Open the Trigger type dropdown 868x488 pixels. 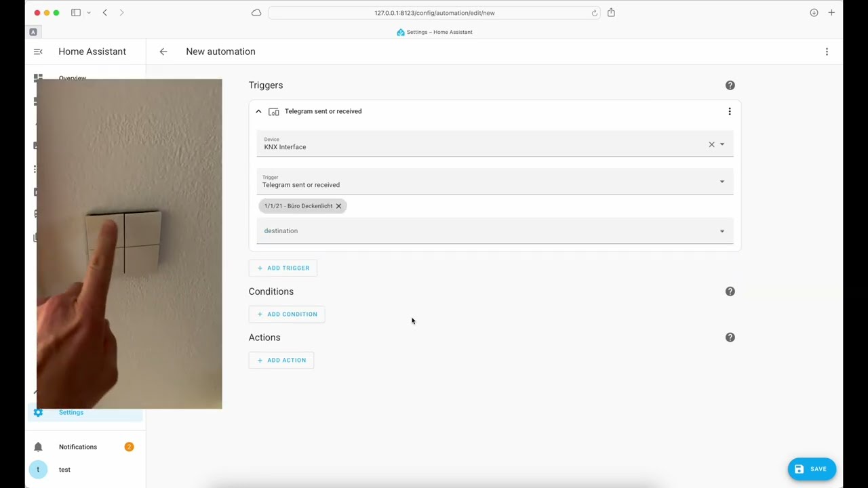(722, 181)
